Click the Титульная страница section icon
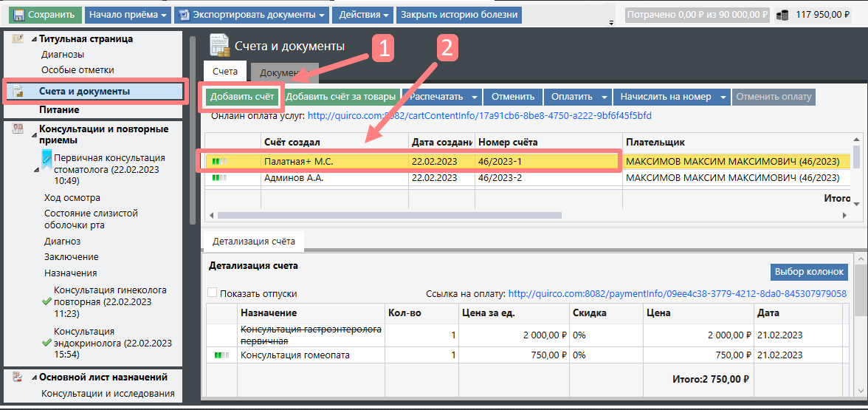 [18, 39]
